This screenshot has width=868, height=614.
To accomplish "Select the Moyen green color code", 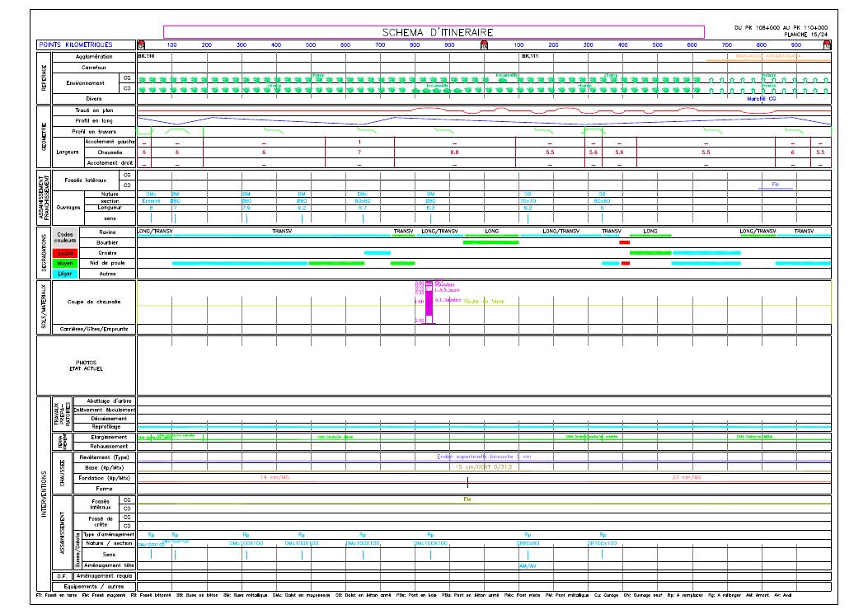I will [x=63, y=262].
